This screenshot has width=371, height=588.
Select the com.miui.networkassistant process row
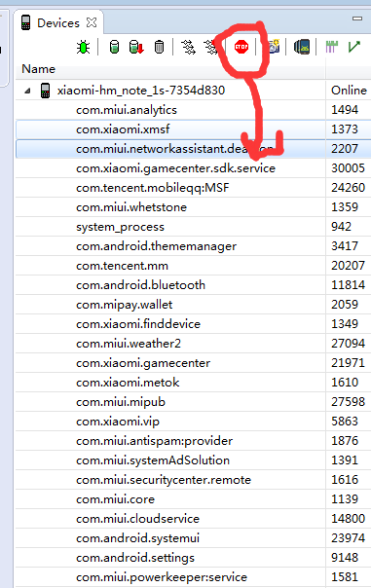[193, 149]
